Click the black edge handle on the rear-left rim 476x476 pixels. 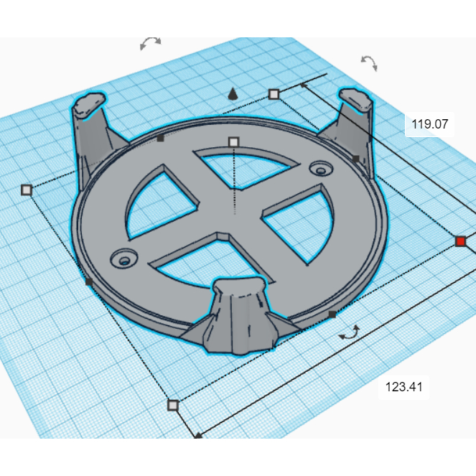[161, 138]
